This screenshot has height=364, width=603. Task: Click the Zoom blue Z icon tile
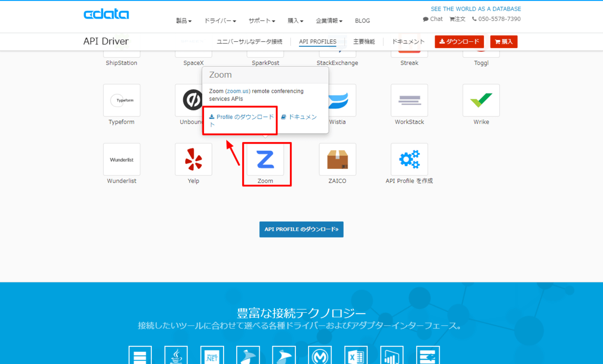point(265,159)
